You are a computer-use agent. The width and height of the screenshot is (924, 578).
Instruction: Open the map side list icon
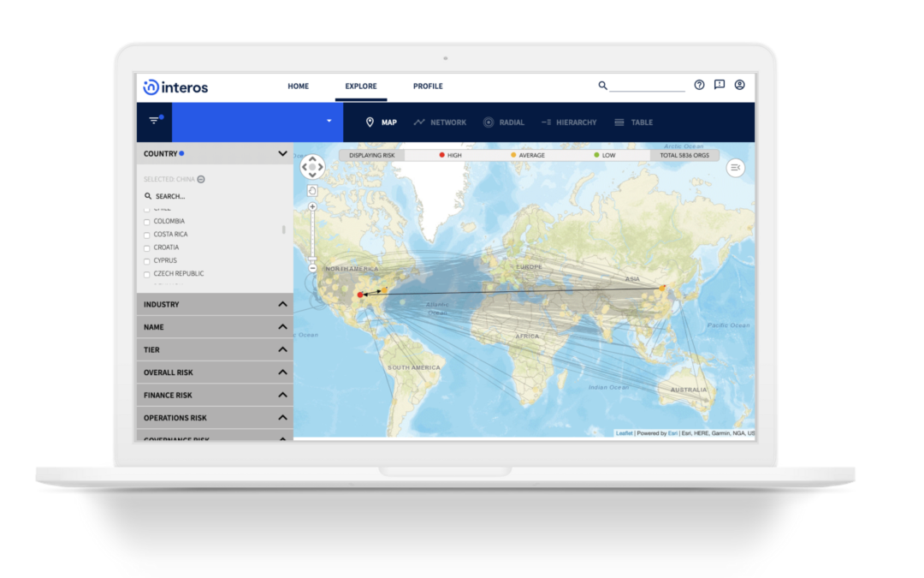[x=736, y=168]
